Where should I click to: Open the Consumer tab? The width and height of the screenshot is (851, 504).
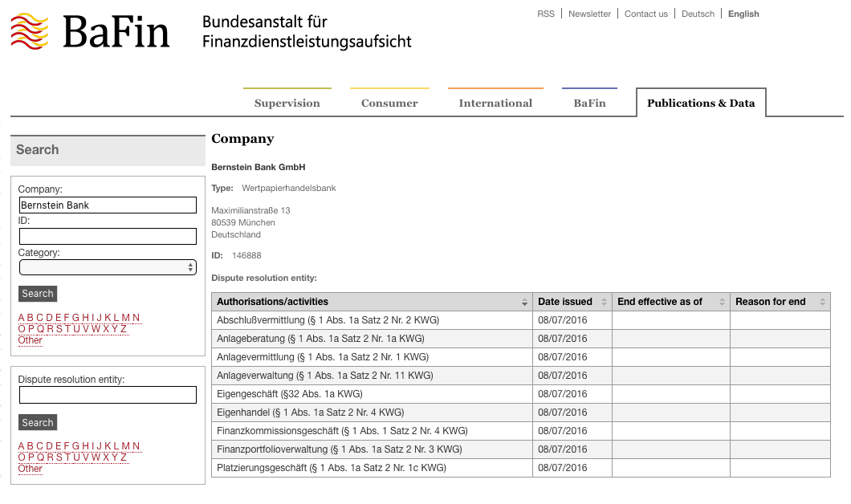(389, 103)
